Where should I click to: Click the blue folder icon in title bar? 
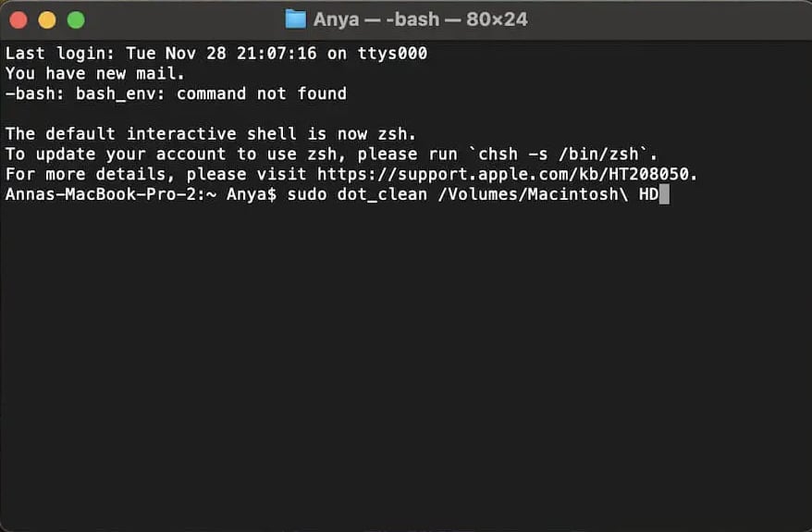295,19
